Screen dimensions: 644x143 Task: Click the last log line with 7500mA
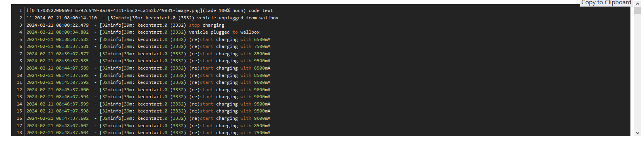click(148, 133)
